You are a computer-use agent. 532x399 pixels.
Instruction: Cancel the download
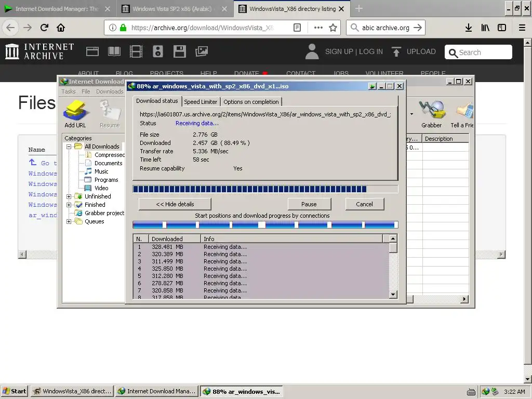pyautogui.click(x=364, y=204)
